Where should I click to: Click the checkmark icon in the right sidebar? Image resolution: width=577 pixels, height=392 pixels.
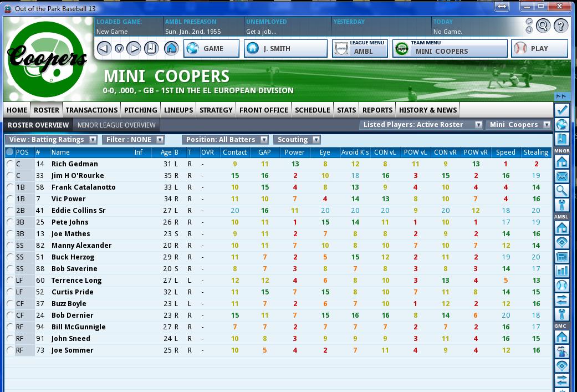click(561, 110)
